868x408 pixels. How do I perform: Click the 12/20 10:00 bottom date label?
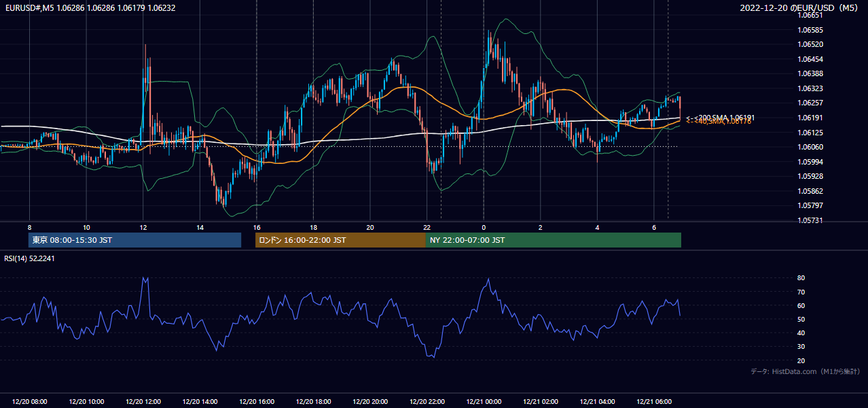(86, 402)
